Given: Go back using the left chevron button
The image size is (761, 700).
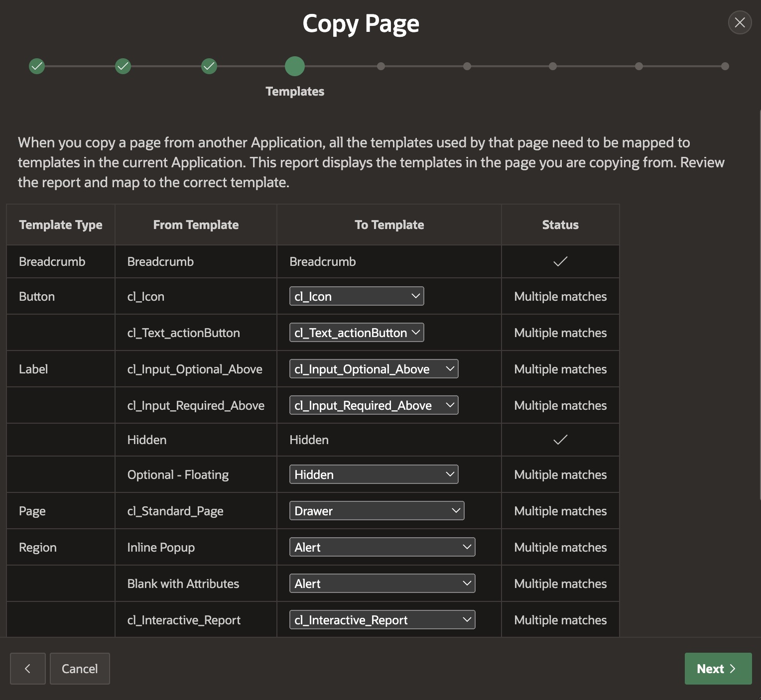Looking at the screenshot, I should coord(28,669).
